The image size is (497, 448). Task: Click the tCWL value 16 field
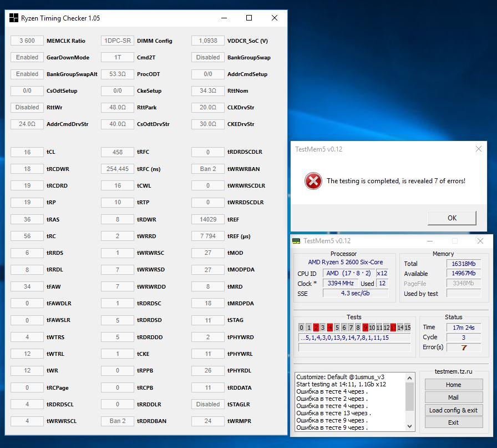[117, 185]
